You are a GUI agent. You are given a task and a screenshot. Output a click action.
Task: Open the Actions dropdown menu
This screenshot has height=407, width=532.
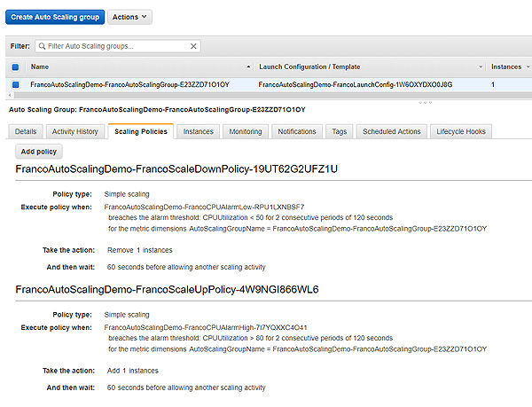point(129,17)
